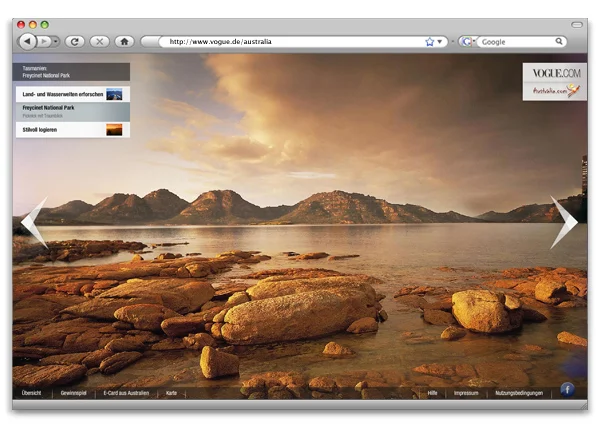Click into the URL address field

click(290, 42)
